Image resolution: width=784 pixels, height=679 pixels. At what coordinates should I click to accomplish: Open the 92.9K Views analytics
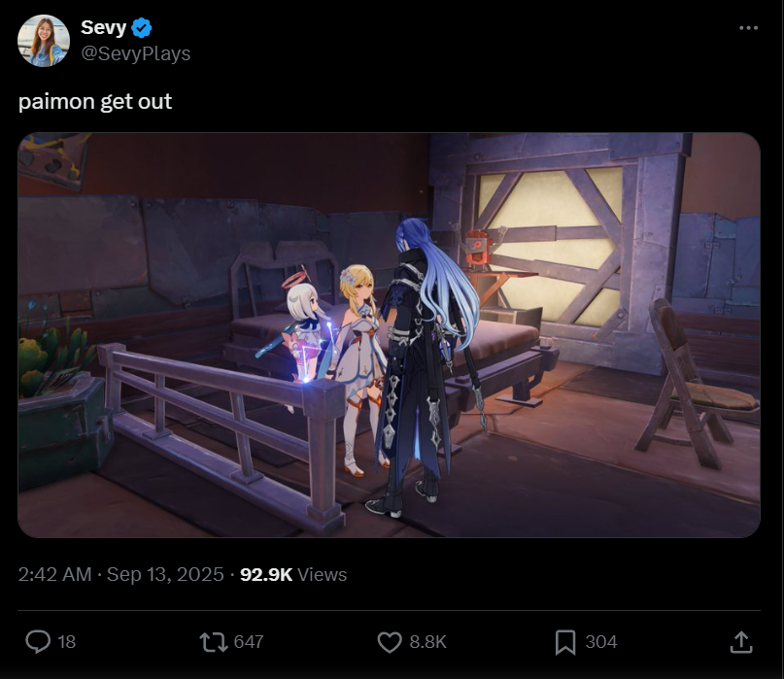(x=293, y=574)
